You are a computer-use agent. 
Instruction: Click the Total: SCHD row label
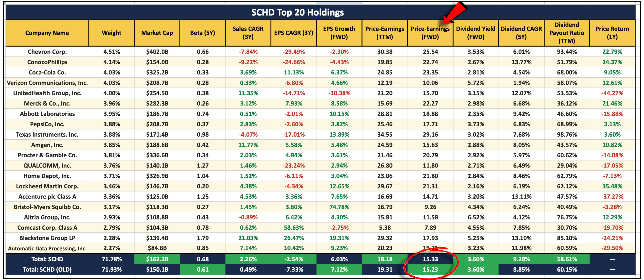point(47,259)
